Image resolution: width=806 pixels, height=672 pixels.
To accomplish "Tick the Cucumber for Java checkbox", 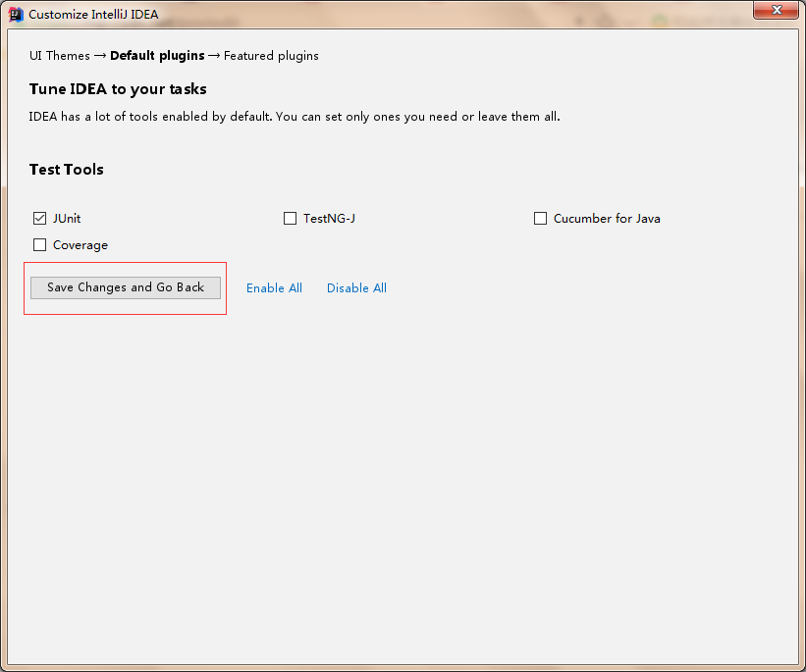I will (540, 219).
